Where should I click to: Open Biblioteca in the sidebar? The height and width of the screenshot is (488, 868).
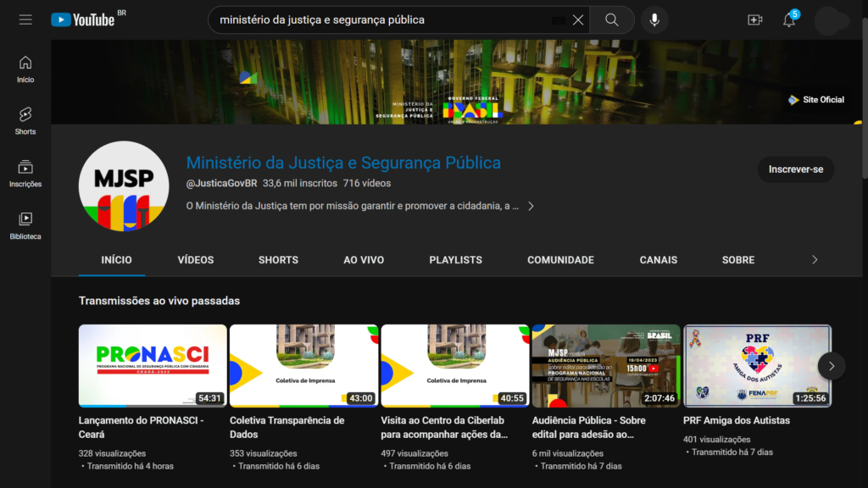25,225
